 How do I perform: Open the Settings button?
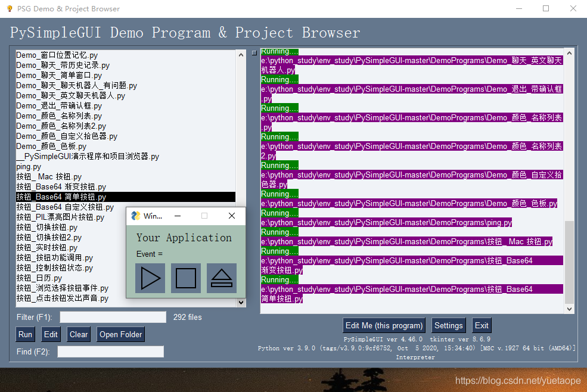coord(449,325)
